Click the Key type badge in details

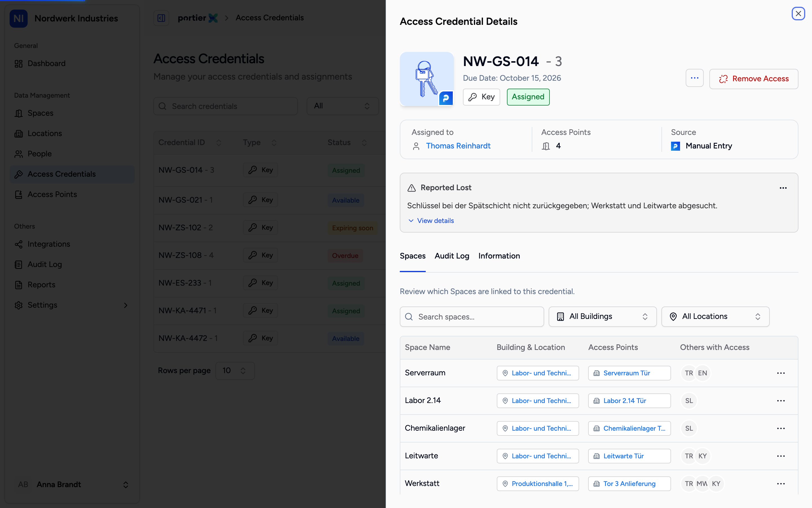(481, 97)
